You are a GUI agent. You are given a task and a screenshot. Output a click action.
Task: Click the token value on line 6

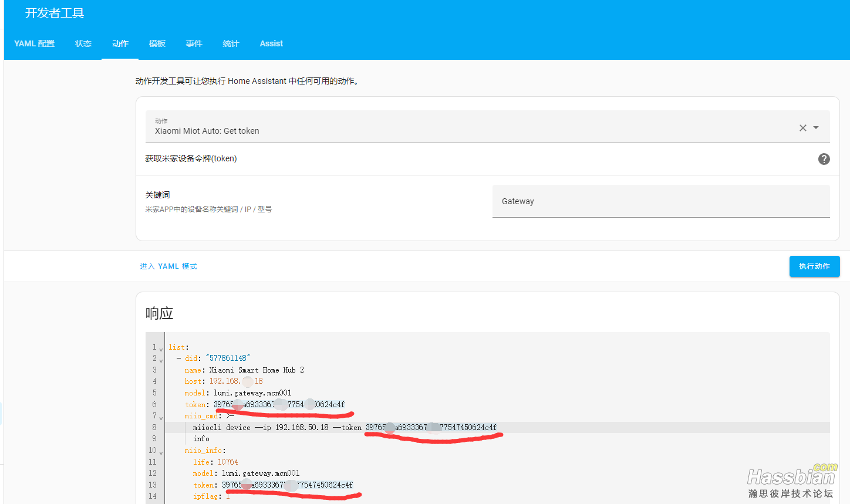point(279,404)
